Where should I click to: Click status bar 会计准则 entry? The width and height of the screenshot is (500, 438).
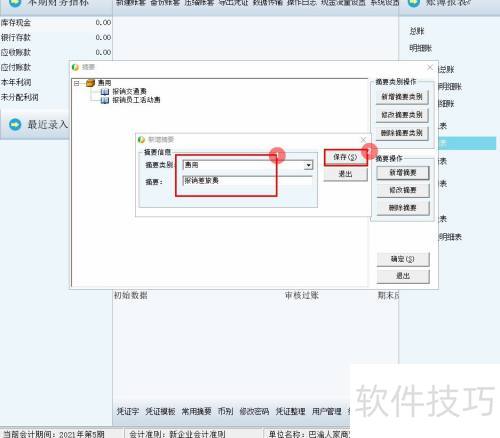177,434
